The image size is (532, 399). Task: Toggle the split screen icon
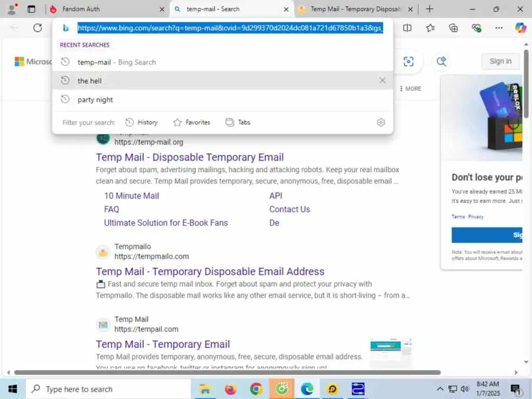407,28
